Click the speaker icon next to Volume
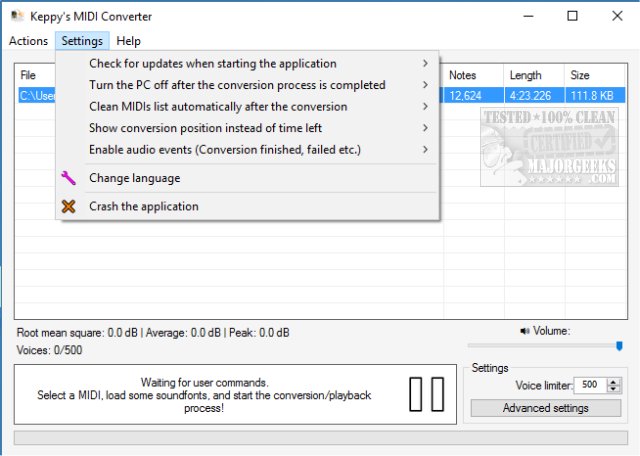Viewport: 640px width, 456px height. click(524, 331)
